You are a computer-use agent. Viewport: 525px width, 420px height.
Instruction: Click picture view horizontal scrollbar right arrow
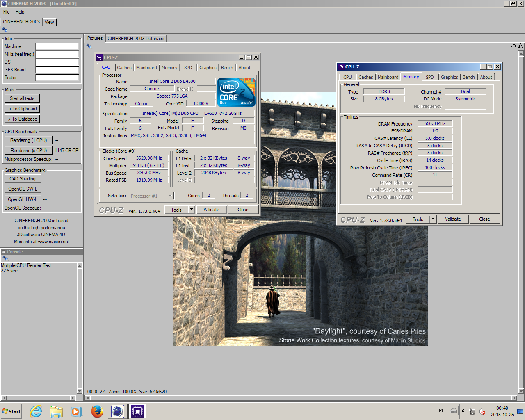[x=514, y=398]
